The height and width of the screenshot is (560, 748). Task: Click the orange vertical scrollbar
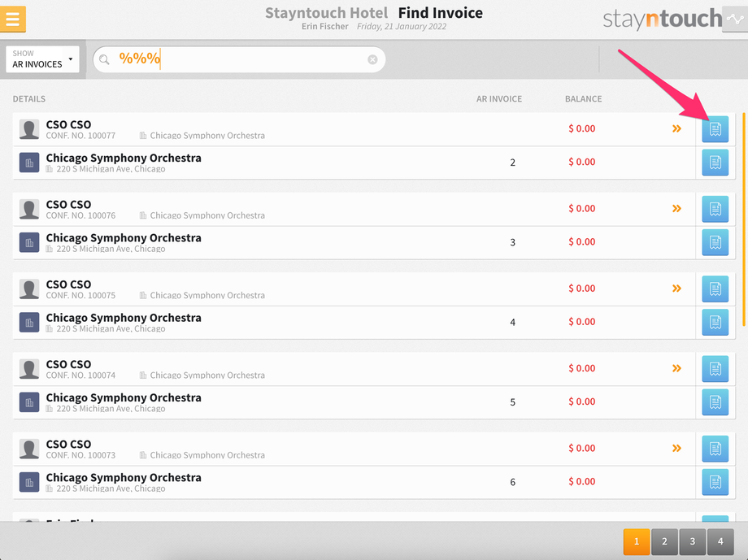point(744,219)
